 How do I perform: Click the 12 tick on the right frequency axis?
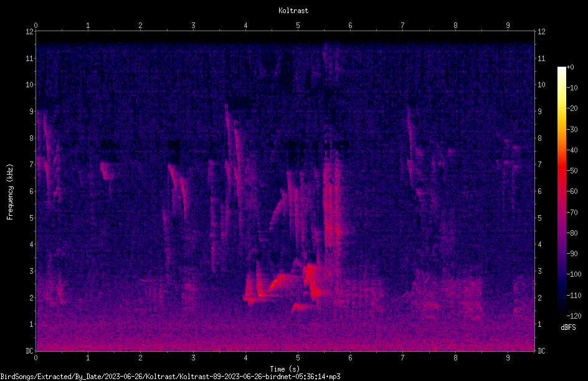pyautogui.click(x=541, y=32)
